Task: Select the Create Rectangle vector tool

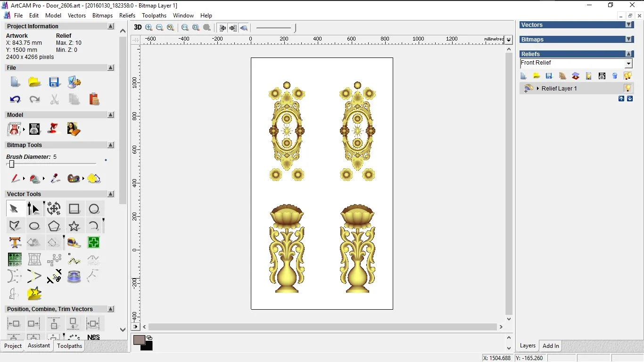Action: (x=74, y=209)
